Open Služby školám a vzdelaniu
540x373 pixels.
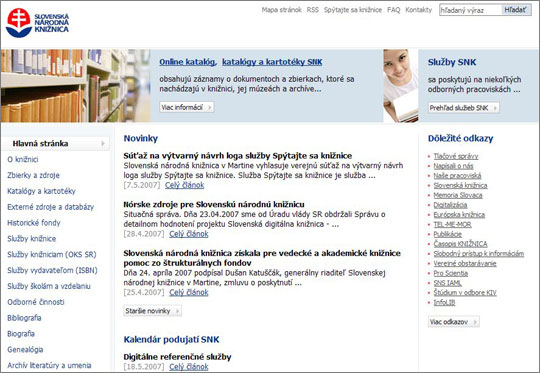49,286
